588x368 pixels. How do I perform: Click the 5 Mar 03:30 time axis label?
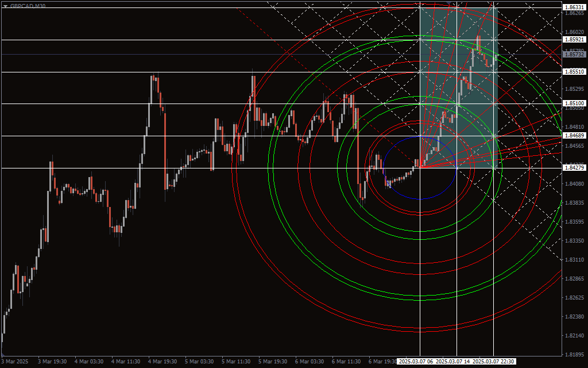[199, 362]
